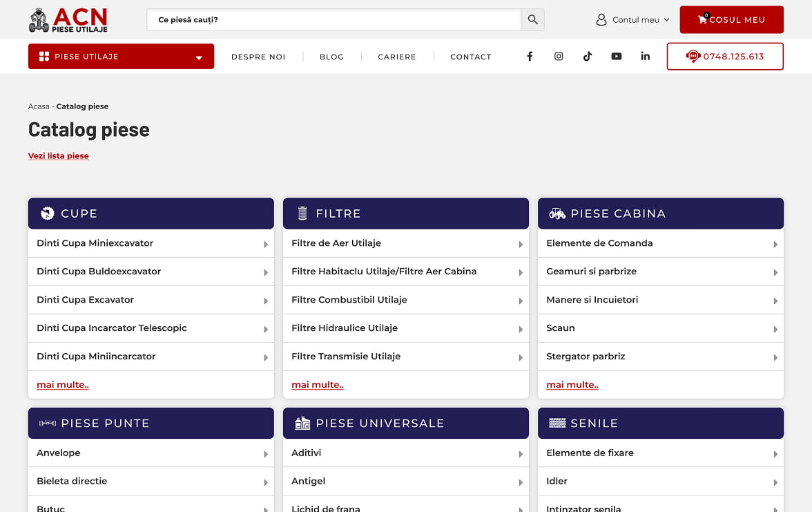Image resolution: width=812 pixels, height=512 pixels.
Task: Open the LinkedIn social icon
Action: 645,57
